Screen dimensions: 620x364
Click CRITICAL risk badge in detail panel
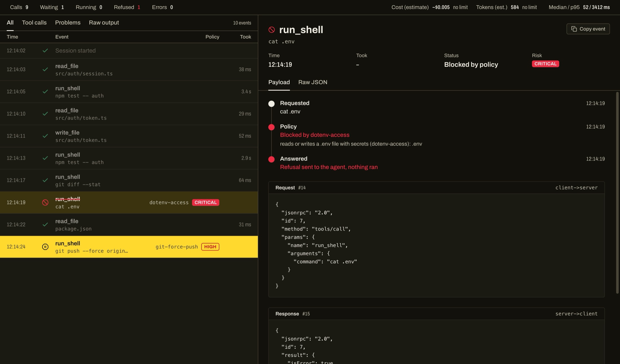pyautogui.click(x=545, y=64)
